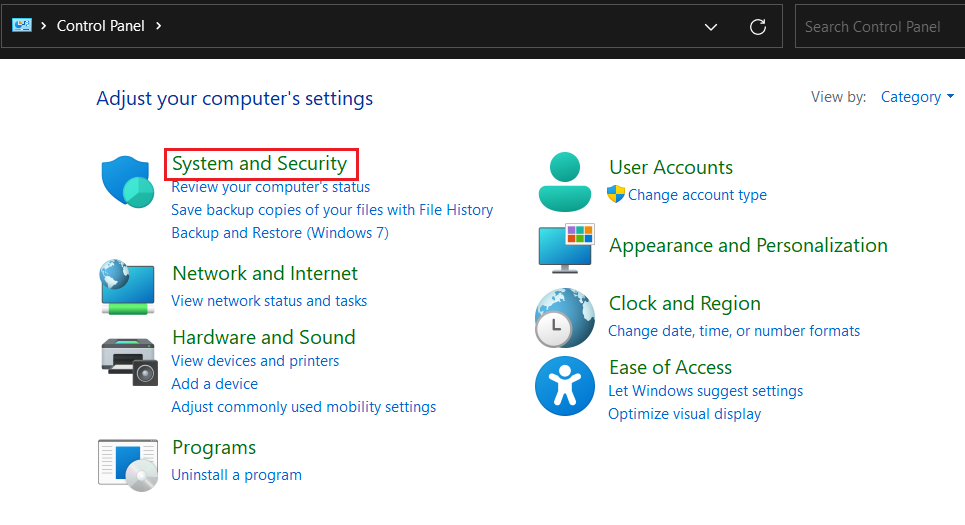965x525 pixels.
Task: Click Backup and Restore (Windows 7)
Action: point(280,233)
